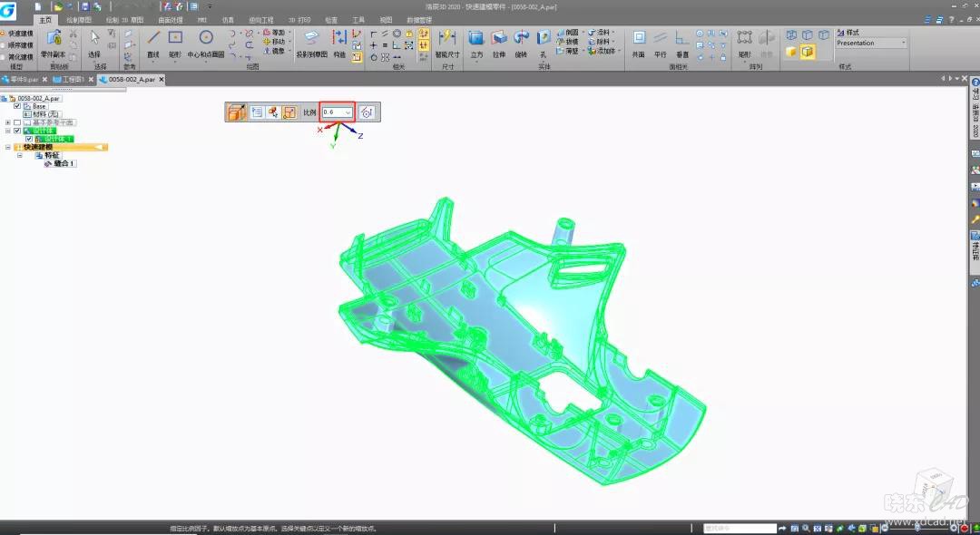Screen dimensions: 980x535
Task: Open the 工具 ribbon tab
Action: (358, 19)
